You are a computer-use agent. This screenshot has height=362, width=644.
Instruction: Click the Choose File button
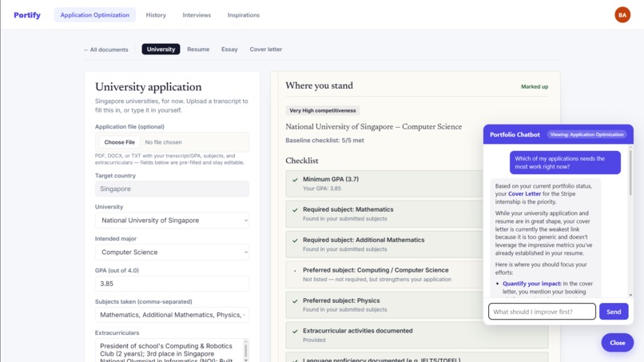(120, 142)
